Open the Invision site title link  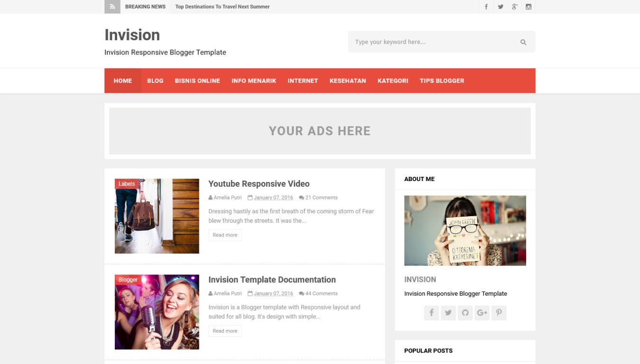(x=132, y=35)
